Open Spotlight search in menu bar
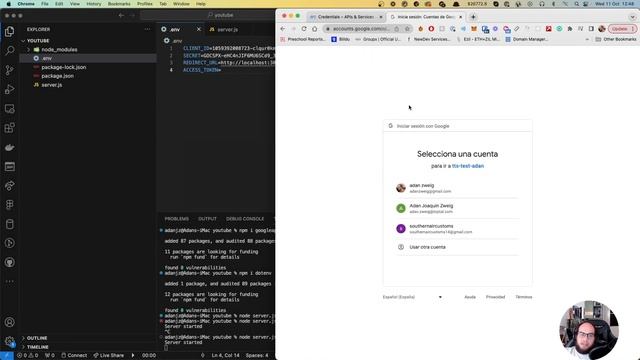The image size is (640, 360). coord(576,4)
